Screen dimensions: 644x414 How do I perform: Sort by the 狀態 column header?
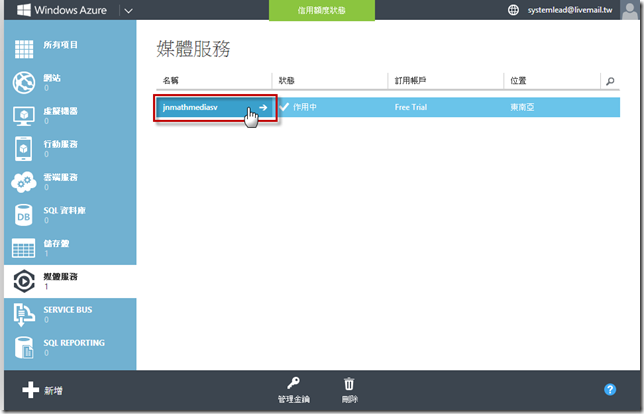pos(286,80)
